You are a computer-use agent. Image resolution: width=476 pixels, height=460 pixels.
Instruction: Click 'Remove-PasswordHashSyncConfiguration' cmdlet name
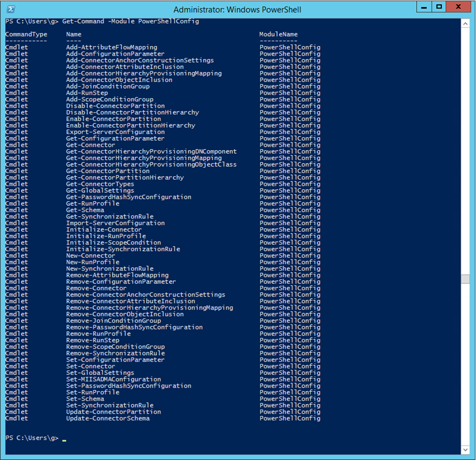point(135,328)
